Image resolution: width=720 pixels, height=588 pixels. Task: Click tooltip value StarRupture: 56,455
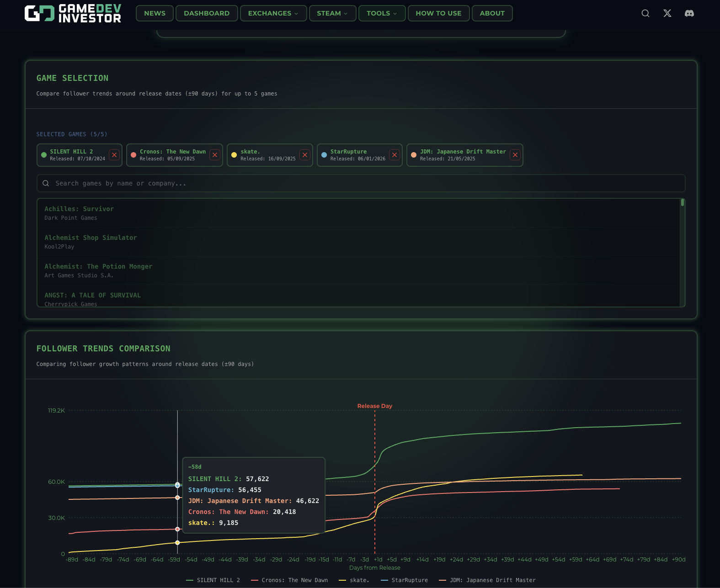click(x=225, y=490)
